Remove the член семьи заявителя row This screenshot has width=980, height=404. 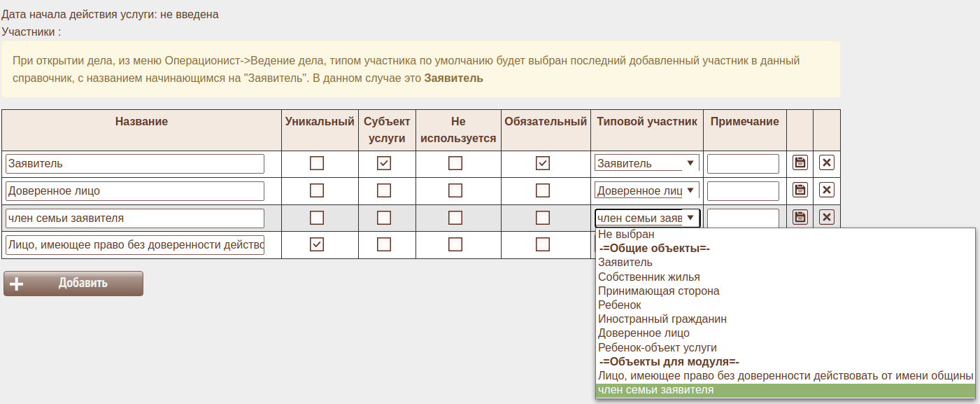coord(826,217)
